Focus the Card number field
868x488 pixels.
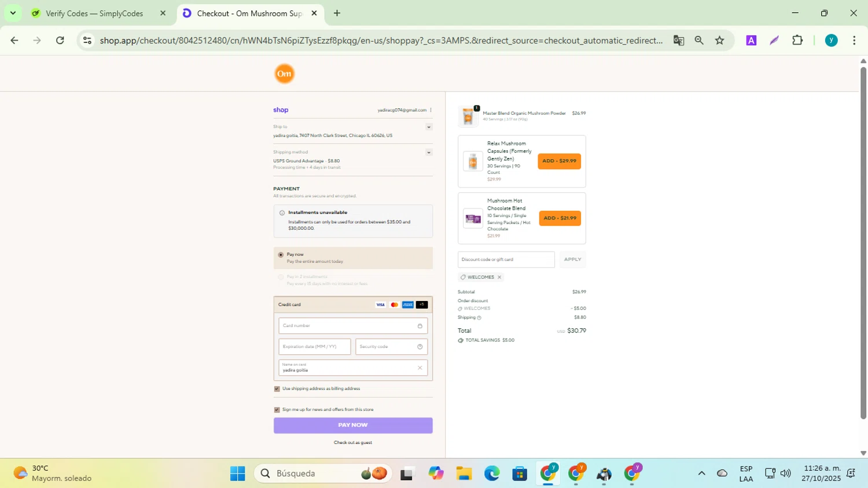pos(353,326)
